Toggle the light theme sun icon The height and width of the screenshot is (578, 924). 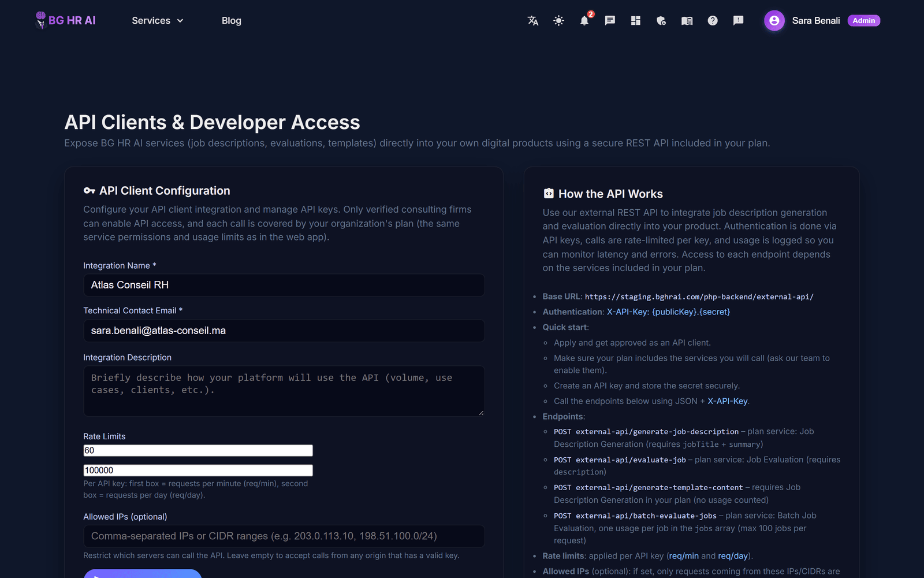(x=558, y=21)
